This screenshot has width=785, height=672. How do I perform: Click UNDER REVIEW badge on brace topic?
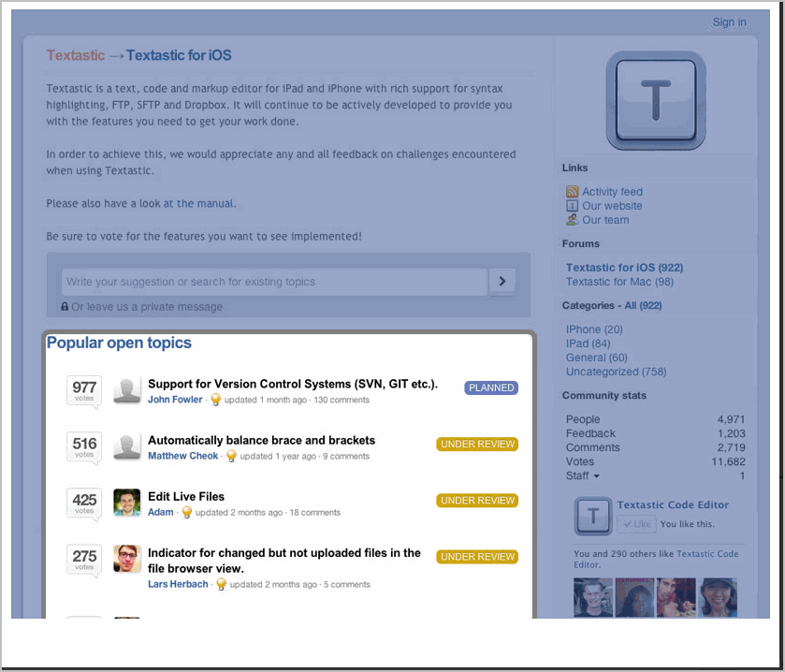pos(477,445)
